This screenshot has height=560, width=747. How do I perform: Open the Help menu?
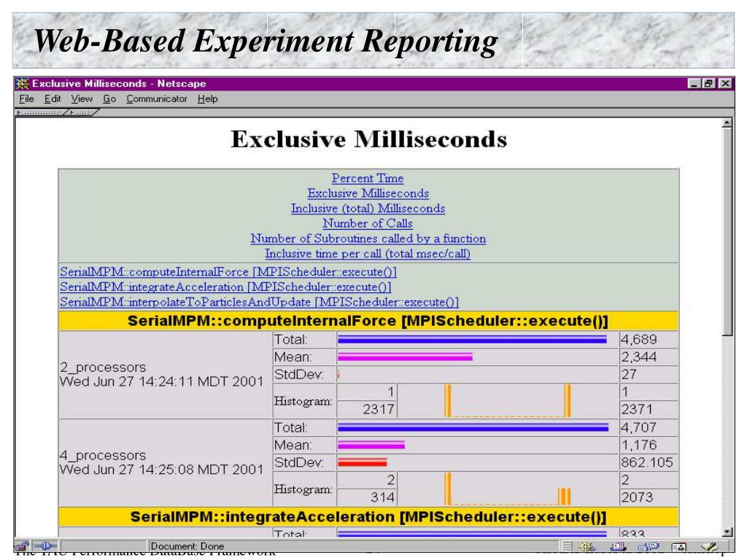[x=208, y=98]
